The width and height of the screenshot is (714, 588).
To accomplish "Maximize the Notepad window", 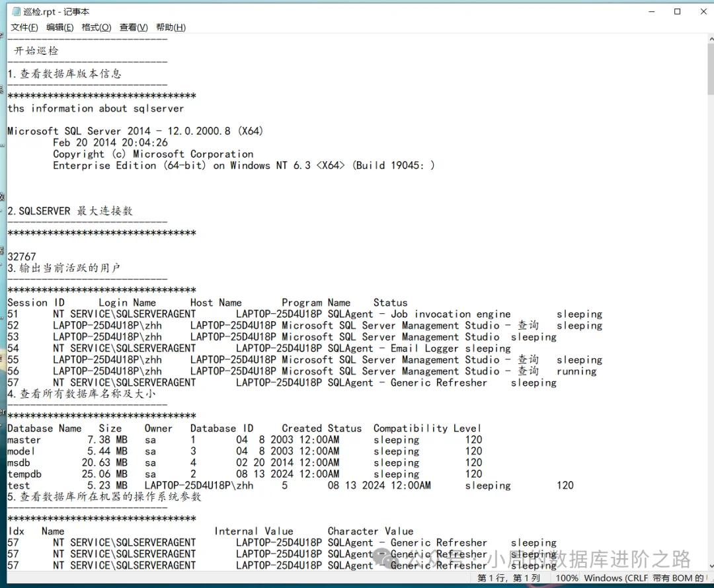I will tap(677, 11).
